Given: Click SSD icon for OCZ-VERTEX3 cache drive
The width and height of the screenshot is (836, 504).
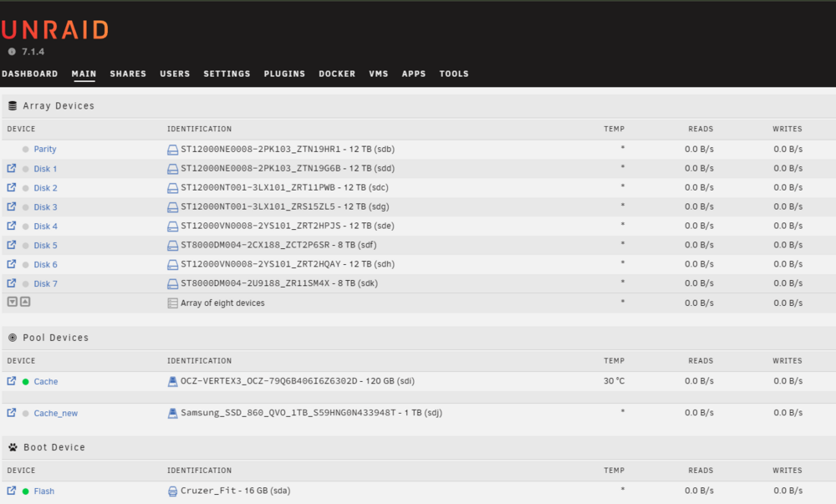Looking at the screenshot, I should (173, 381).
